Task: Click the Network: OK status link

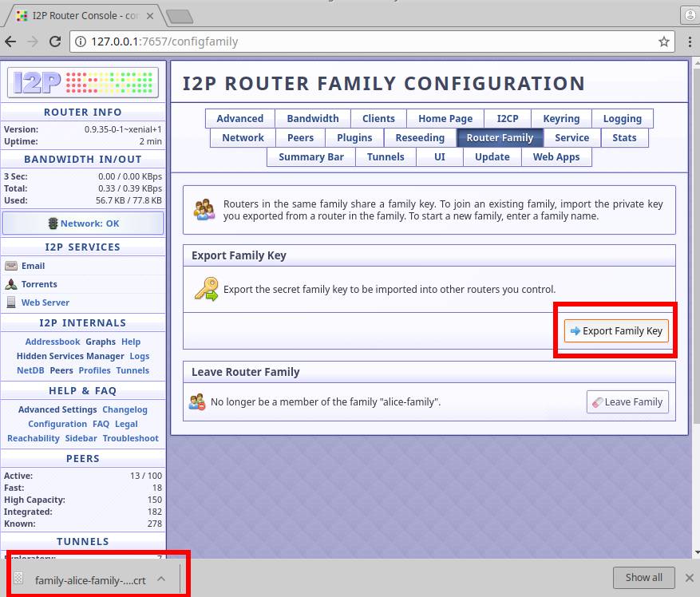Action: coord(89,223)
